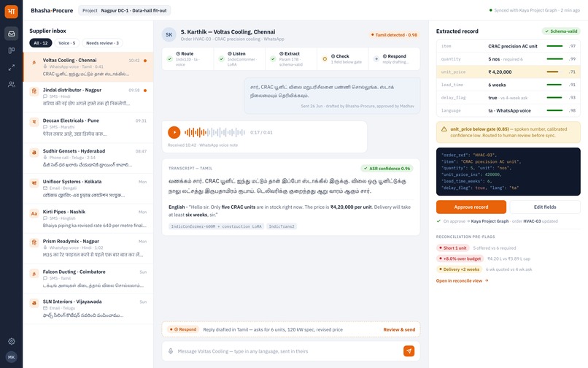
Task: Click the JSON code block
Action: pyautogui.click(x=508, y=172)
